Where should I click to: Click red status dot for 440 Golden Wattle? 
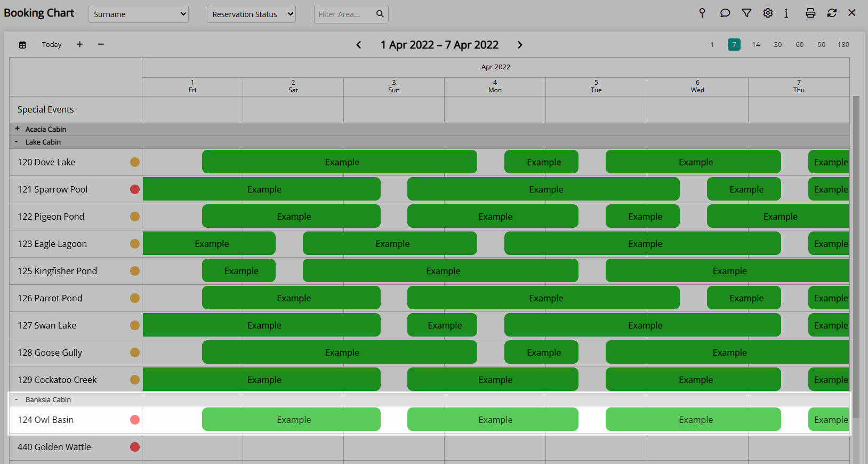click(x=135, y=447)
